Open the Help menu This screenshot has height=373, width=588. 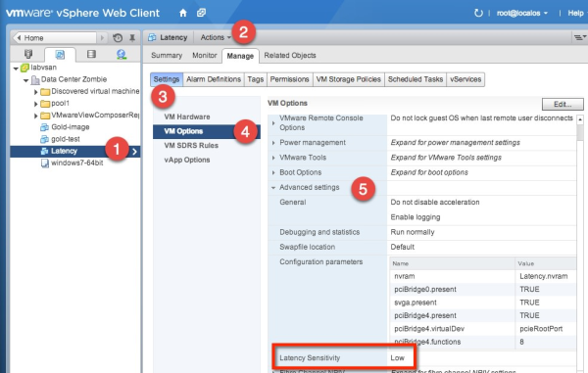[x=575, y=13]
